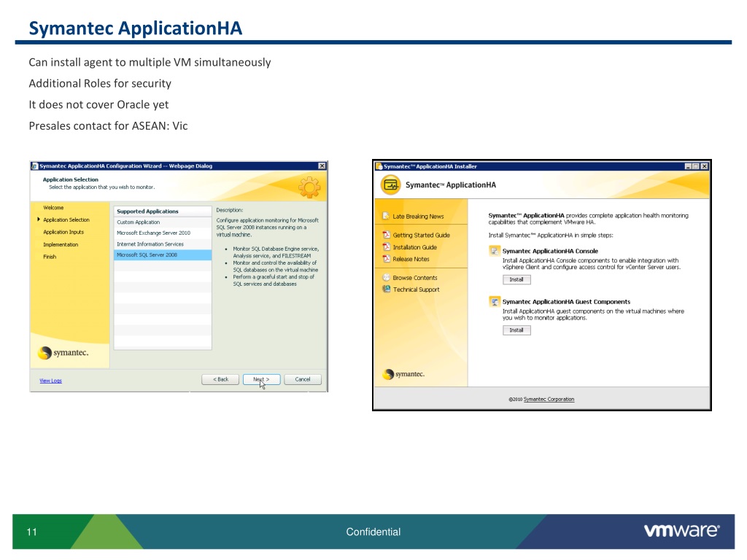Image resolution: width=747 pixels, height=560 pixels.
Task: Click the Browse Contents disc icon
Action: click(387, 277)
